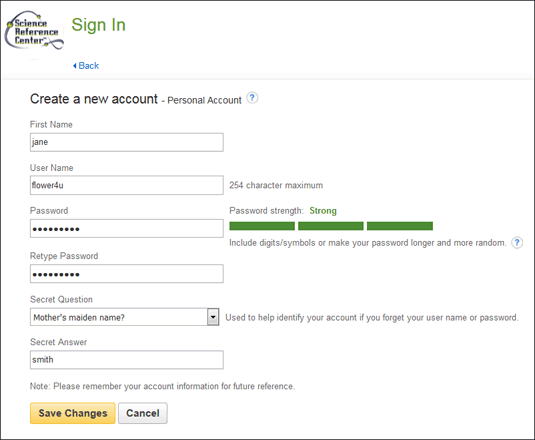Image resolution: width=535 pixels, height=440 pixels.
Task: Click the Back arrow icon
Action: point(75,66)
